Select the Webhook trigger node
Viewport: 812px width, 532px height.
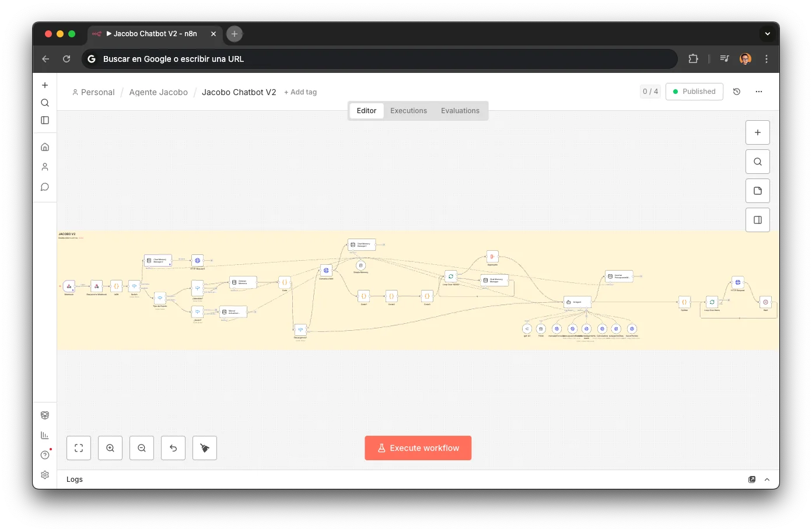[69, 286]
